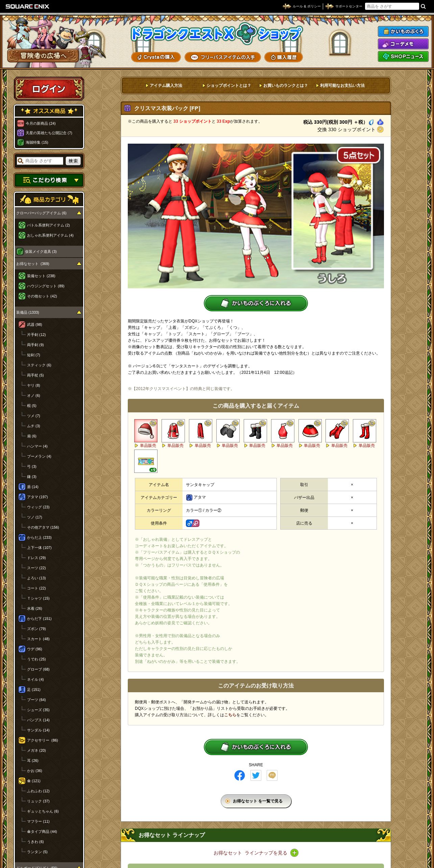Select the red boots item thumbnail
Image resolution: width=434 pixels, height=868 pixels.
pos(364,431)
